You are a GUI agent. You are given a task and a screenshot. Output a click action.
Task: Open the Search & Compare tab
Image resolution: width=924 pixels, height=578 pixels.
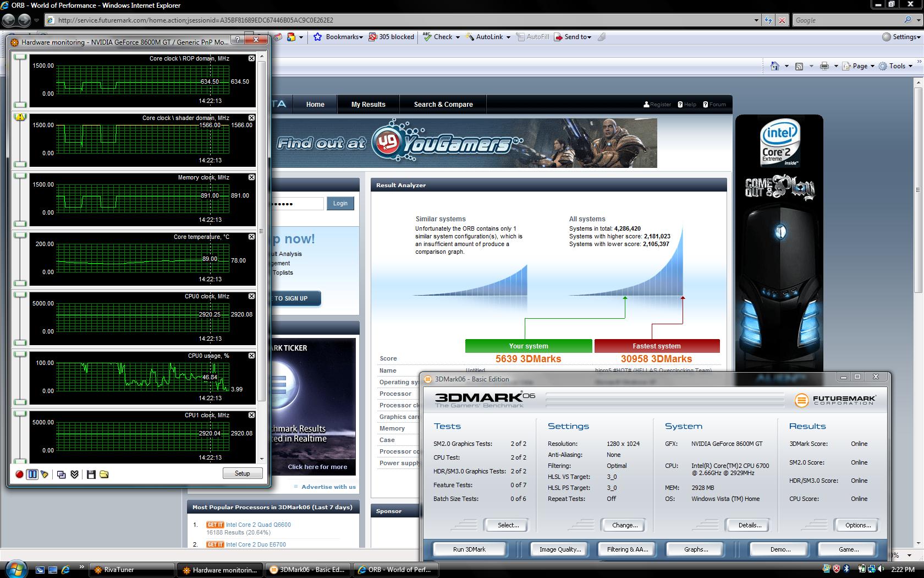(443, 104)
